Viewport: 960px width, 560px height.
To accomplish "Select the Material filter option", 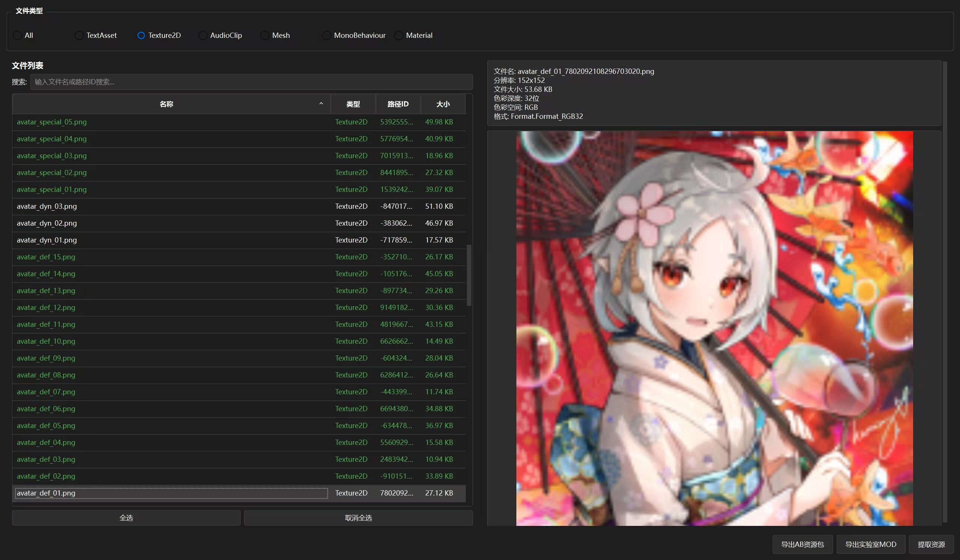I will (x=399, y=35).
